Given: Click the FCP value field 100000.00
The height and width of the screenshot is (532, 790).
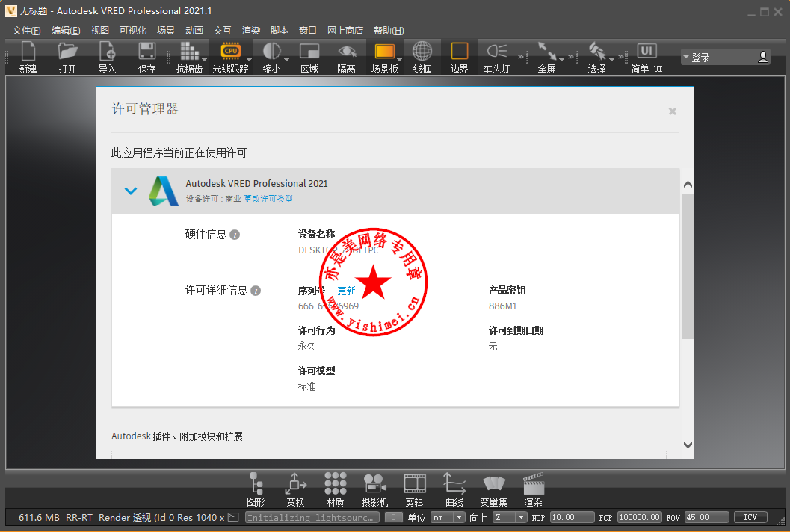Looking at the screenshot, I should point(639,517).
